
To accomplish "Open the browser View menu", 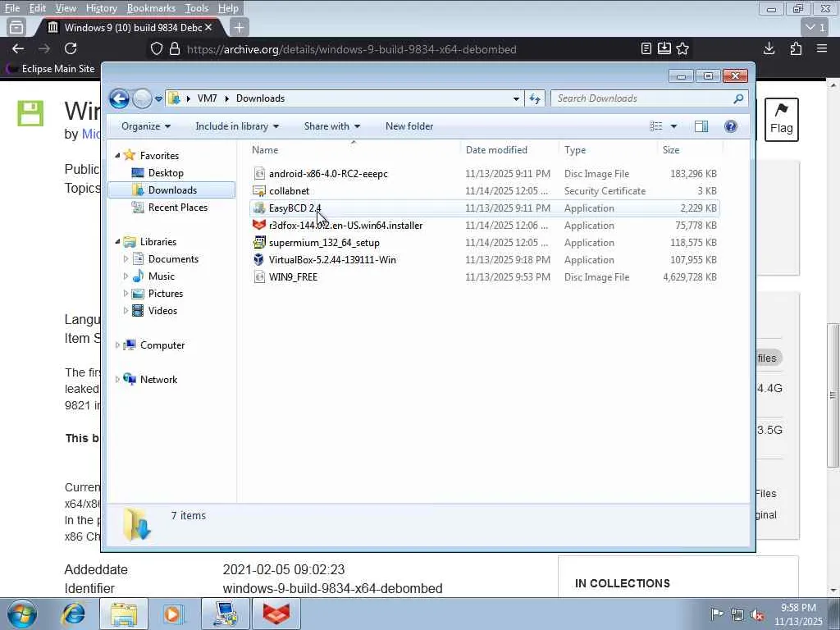I will pos(66,8).
